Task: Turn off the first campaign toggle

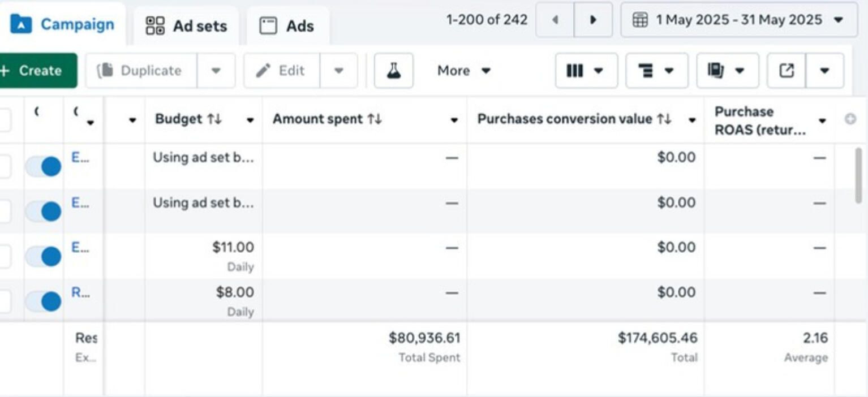Action: tap(44, 166)
